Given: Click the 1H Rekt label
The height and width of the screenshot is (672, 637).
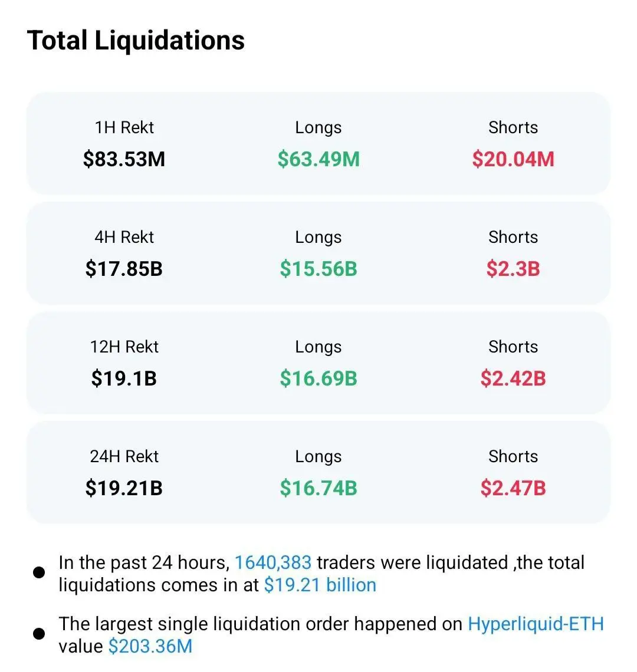Looking at the screenshot, I should pos(124,127).
